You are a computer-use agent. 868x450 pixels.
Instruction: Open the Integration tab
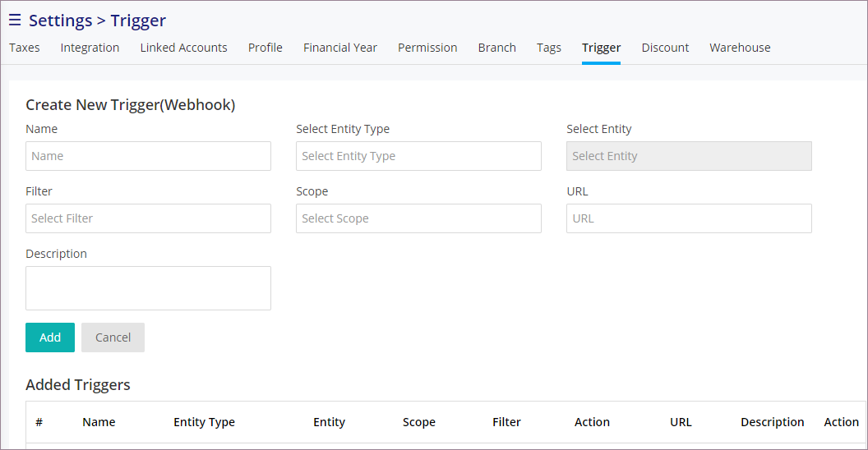[x=90, y=48]
